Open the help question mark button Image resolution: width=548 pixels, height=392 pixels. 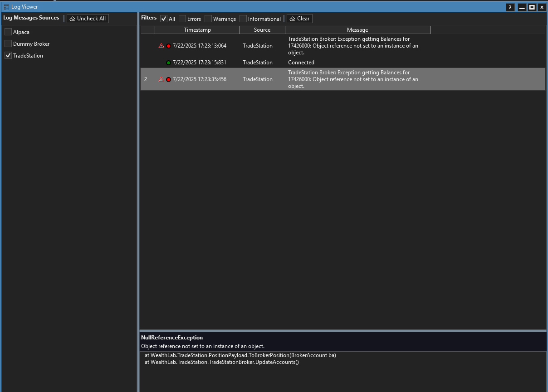(510, 7)
